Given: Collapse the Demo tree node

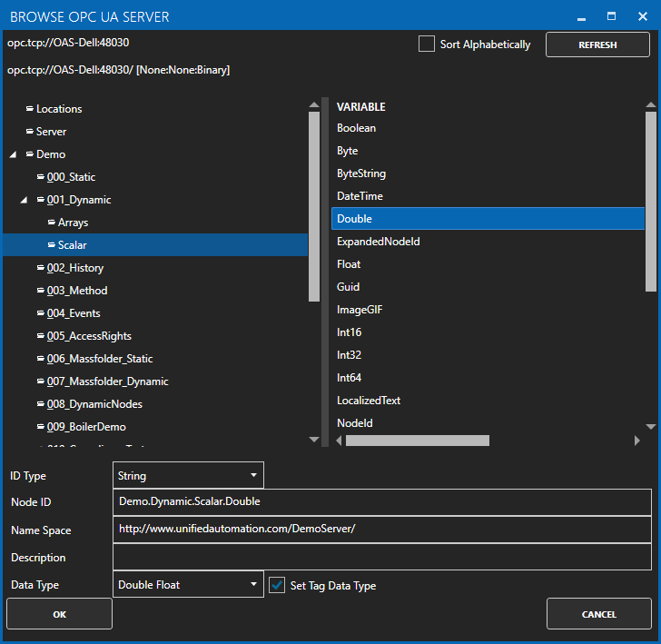Looking at the screenshot, I should [x=13, y=155].
